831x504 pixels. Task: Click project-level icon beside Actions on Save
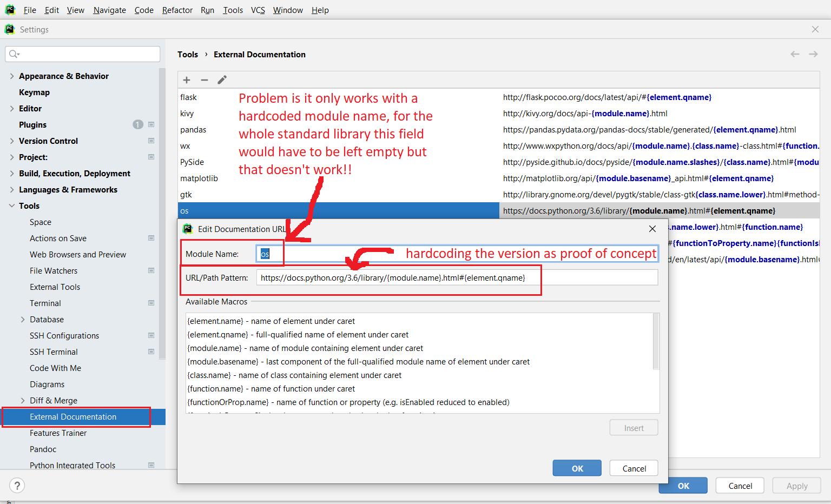pyautogui.click(x=151, y=238)
